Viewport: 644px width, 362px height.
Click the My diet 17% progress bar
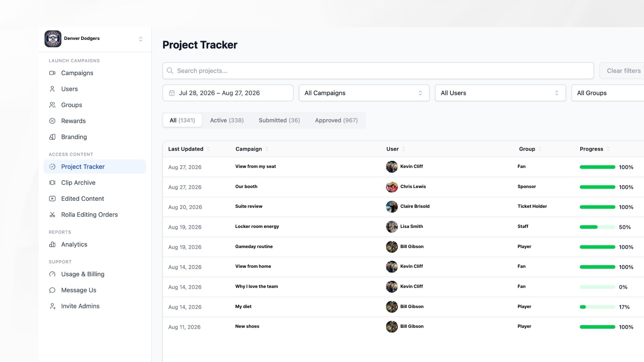click(x=597, y=307)
